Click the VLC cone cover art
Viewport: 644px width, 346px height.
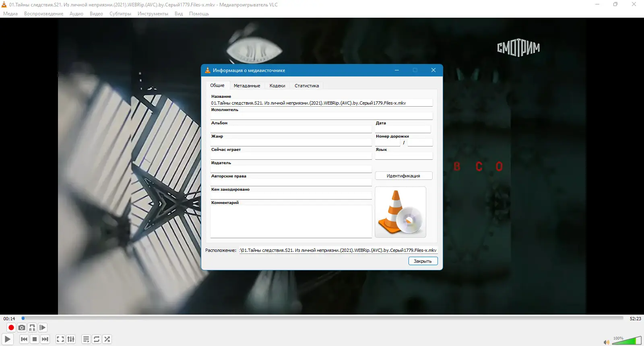point(400,212)
